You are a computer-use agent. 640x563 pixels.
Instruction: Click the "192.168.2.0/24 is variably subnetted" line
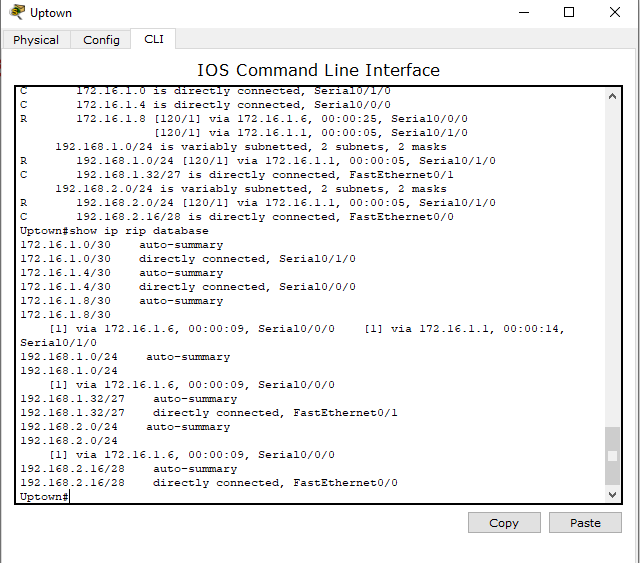point(250,189)
